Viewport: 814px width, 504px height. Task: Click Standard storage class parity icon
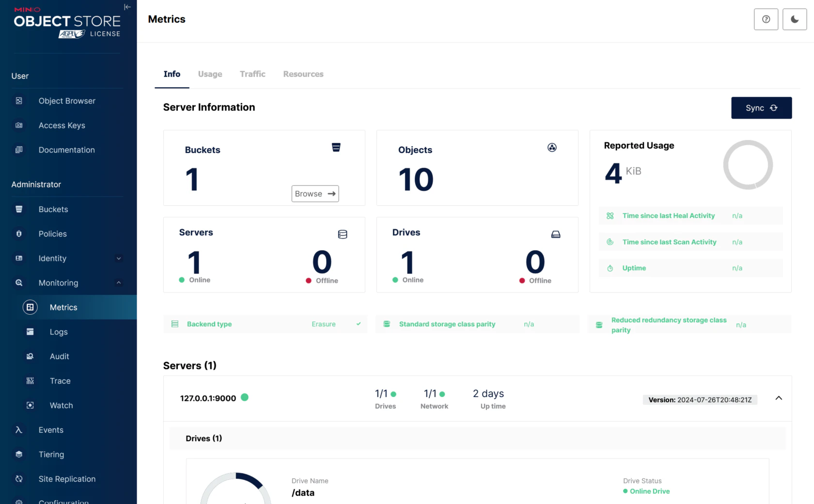pos(387,324)
